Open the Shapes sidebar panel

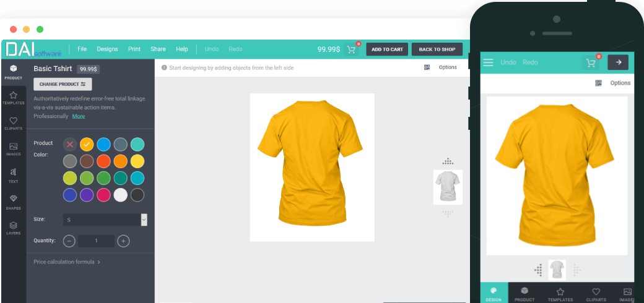coord(14,202)
